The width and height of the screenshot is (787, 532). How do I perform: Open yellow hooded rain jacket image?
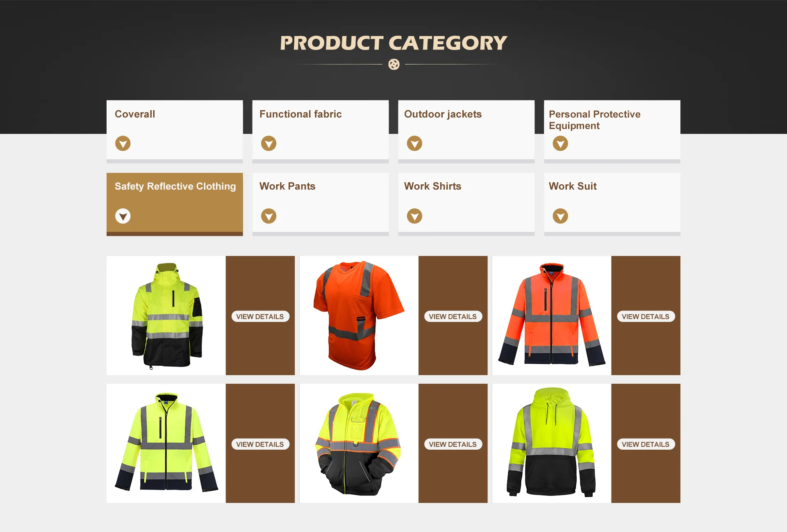[166, 315]
